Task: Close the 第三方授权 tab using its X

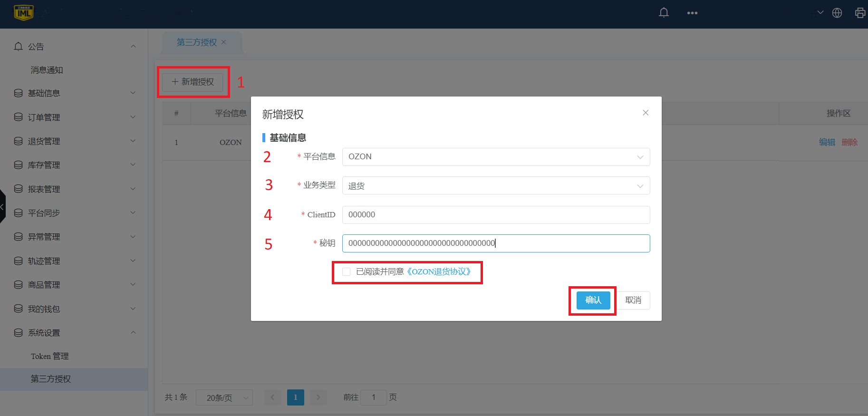Action: 224,42
